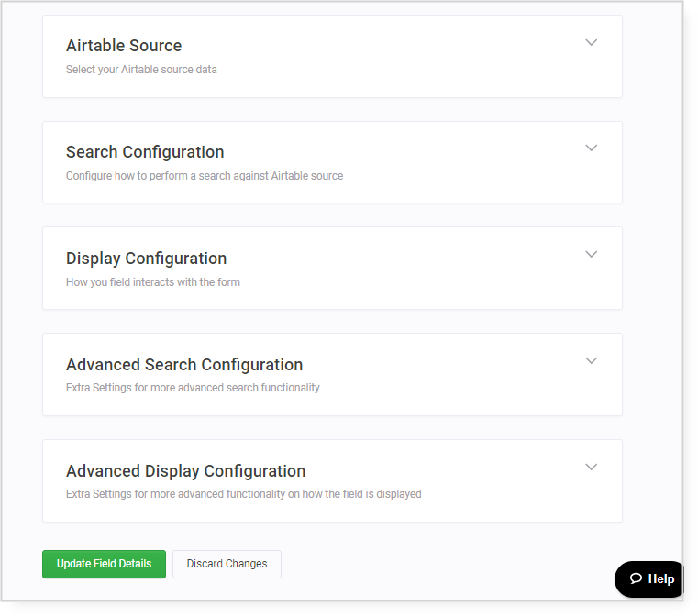
Task: Click the Advanced Search Configuration chevron icon
Action: point(592,361)
